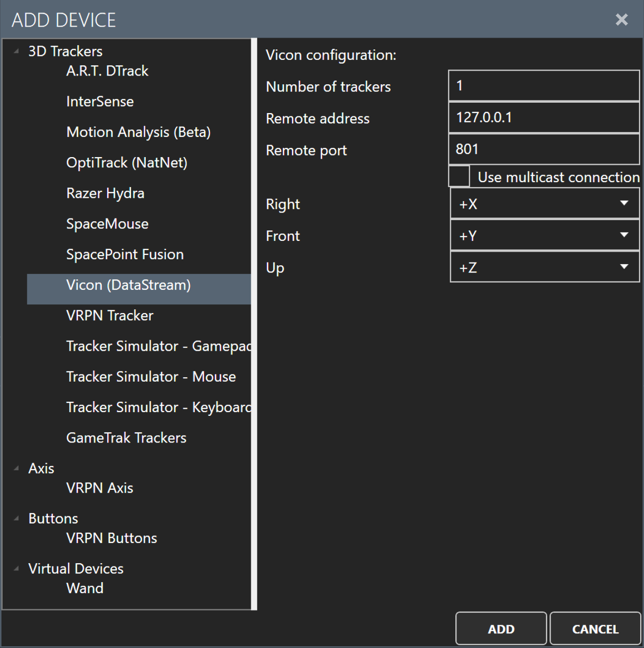Choose the VRPN Tracker entry
The width and height of the screenshot is (644, 648).
tap(110, 316)
